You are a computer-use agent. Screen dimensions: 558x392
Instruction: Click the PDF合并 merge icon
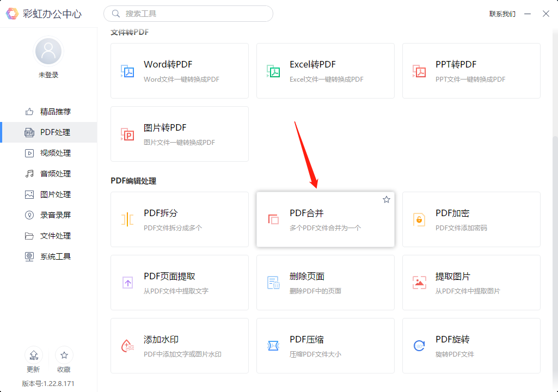click(x=273, y=219)
